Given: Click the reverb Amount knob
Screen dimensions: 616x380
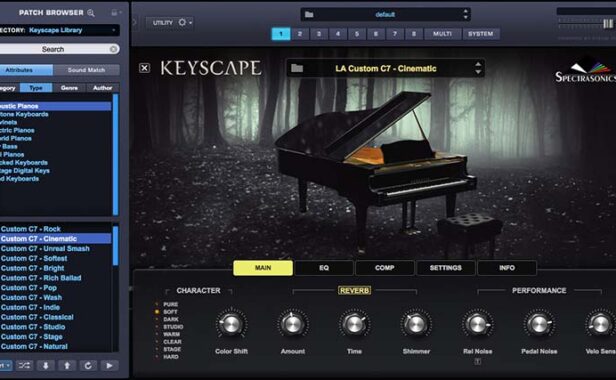Looking at the screenshot, I should [293, 324].
